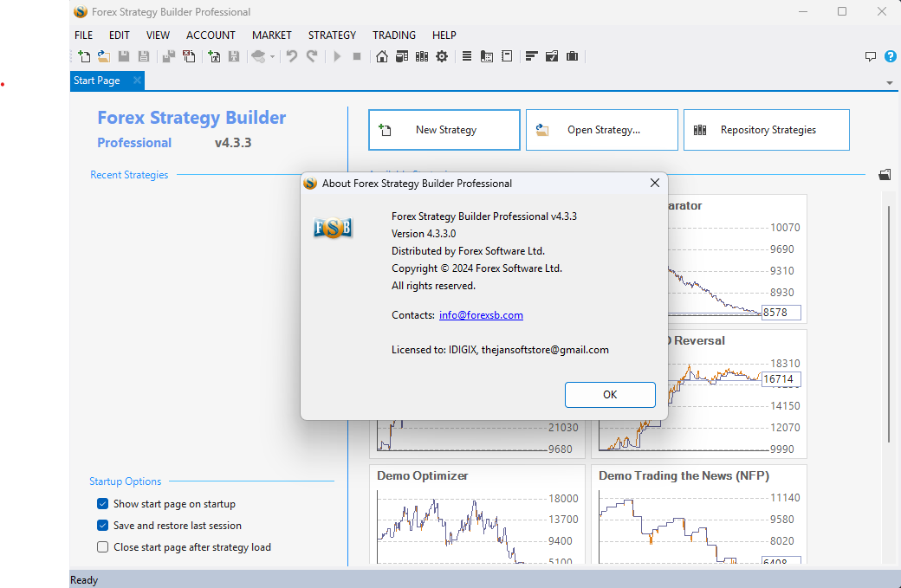Viewport: 901px width, 588px height.
Task: Click the speech bubble feedback icon
Action: 871,56
